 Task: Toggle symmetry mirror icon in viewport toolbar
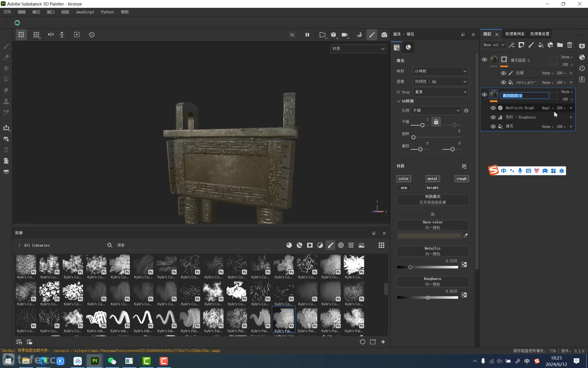point(51,34)
